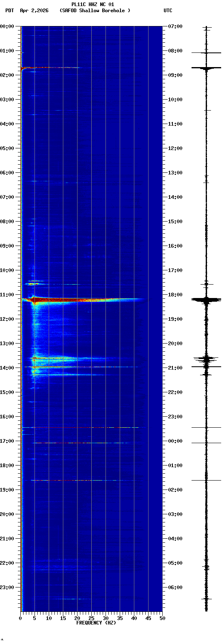
Task: Click the seismogram spike near 08:40 UTC
Action: click(x=207, y=68)
